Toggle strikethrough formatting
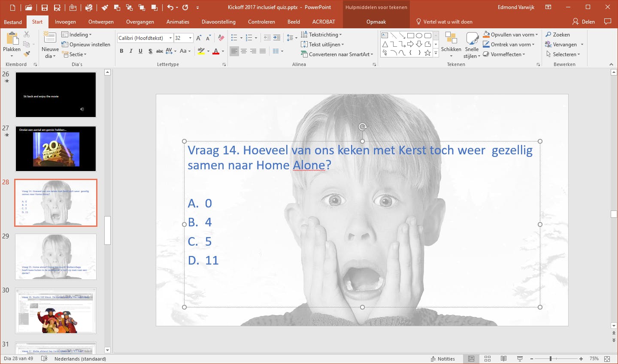Screen dimensions: 618x364 159,51
